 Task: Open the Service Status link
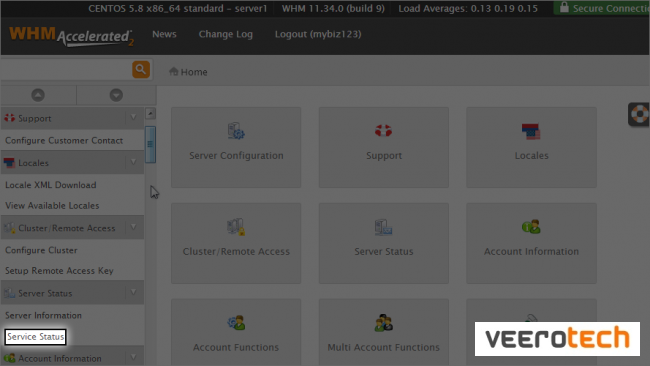point(35,337)
